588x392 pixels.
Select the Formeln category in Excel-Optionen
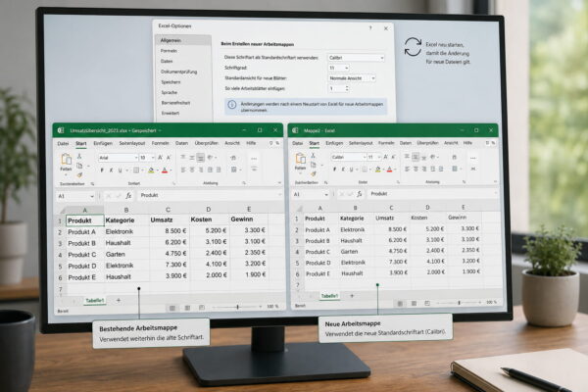(169, 51)
